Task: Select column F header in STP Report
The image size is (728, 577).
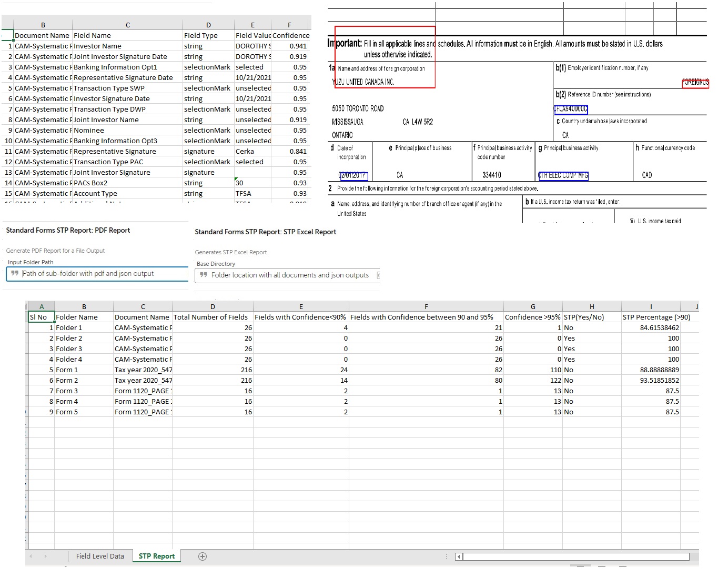Action: coord(426,306)
